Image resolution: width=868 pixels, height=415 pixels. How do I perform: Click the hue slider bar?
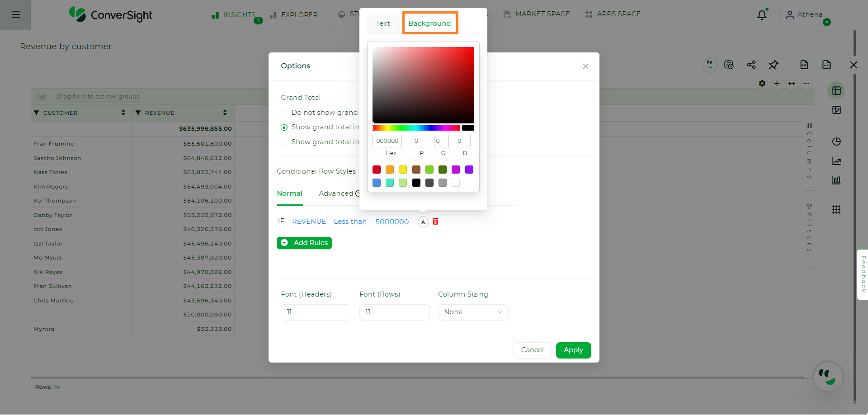click(416, 128)
